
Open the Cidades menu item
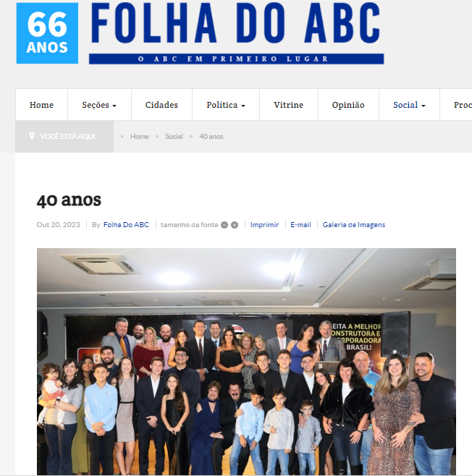click(161, 105)
